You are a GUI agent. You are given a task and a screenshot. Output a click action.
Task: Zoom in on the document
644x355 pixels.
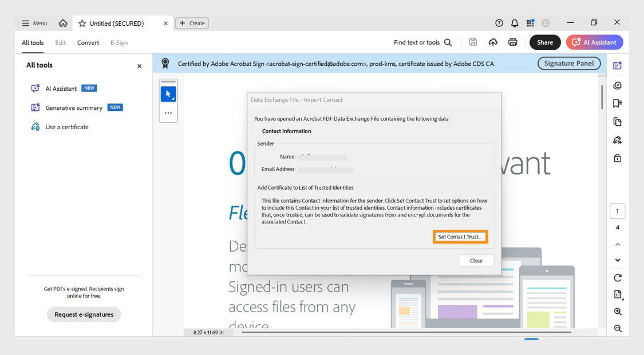click(617, 312)
